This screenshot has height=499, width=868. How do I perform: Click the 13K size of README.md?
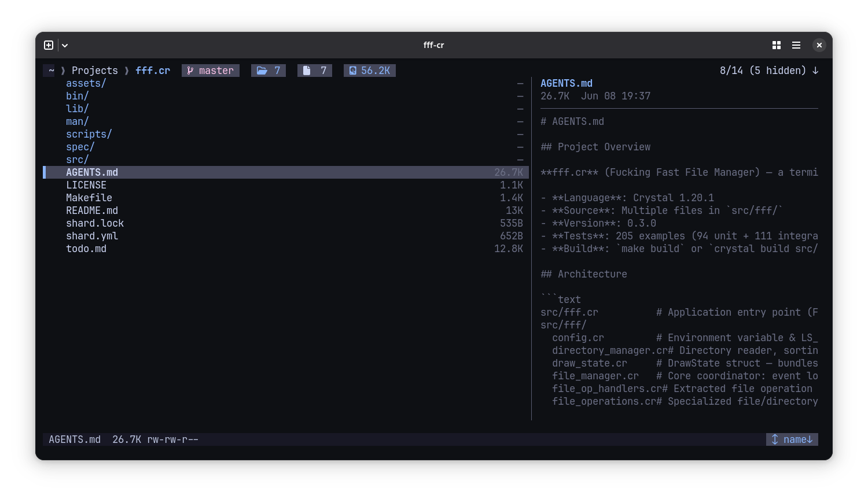click(x=514, y=210)
